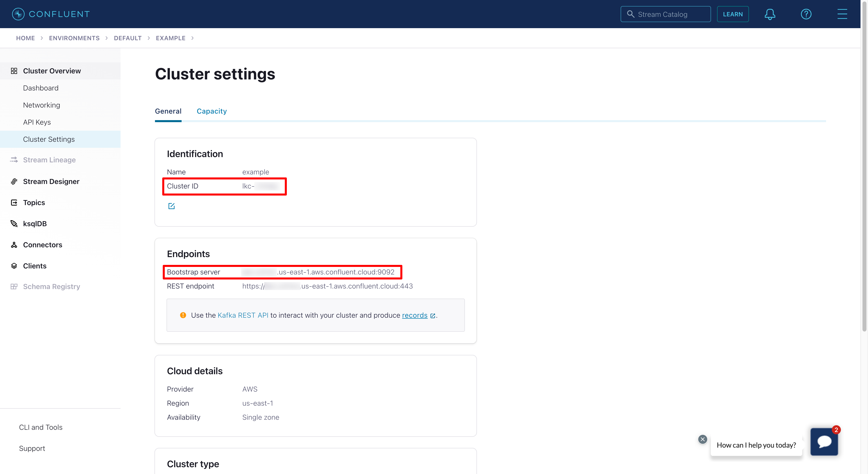This screenshot has height=474, width=868.
Task: Click the orange warning icon in REST notice
Action: point(183,315)
